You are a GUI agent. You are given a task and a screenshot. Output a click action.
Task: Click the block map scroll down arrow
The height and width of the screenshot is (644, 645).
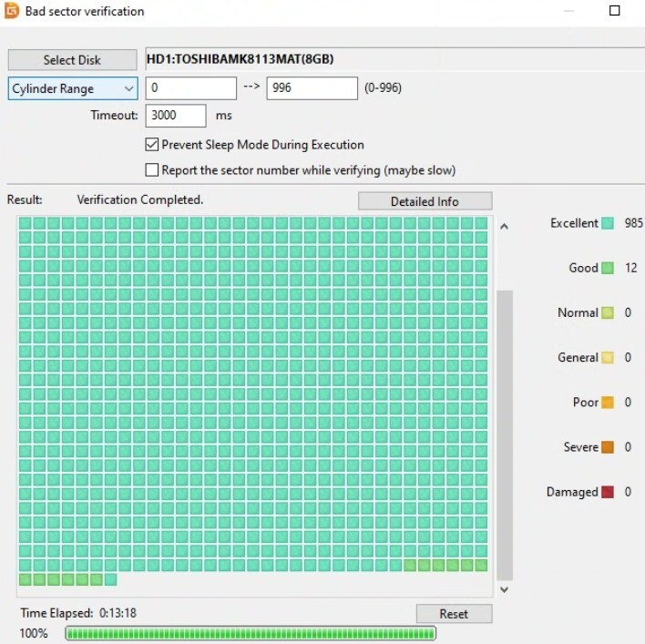click(505, 589)
